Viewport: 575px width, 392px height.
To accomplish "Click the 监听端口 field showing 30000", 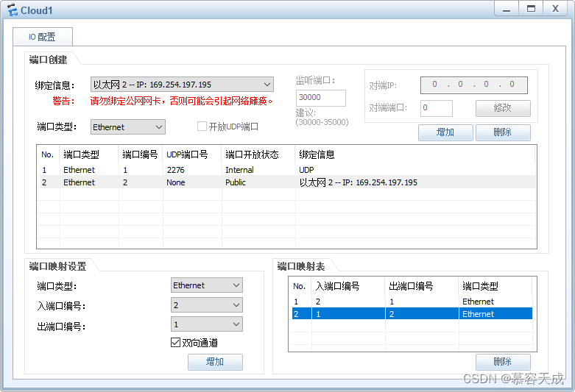I will tap(320, 98).
